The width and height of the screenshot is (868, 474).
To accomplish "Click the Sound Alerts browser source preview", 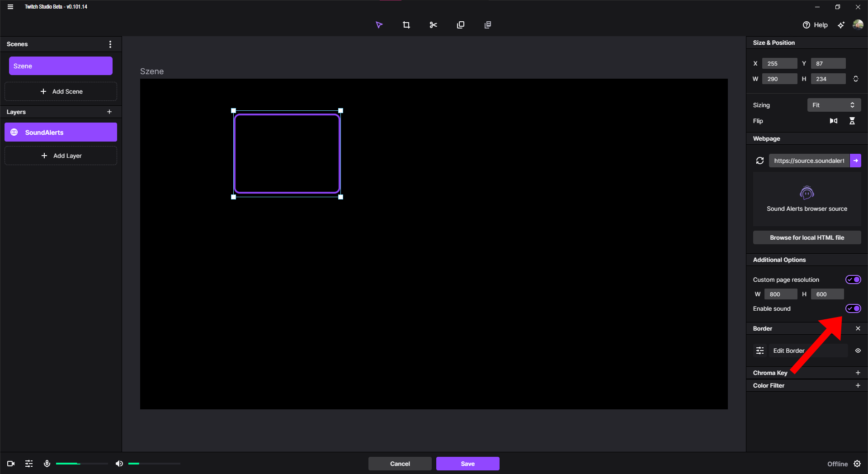I will click(807, 199).
